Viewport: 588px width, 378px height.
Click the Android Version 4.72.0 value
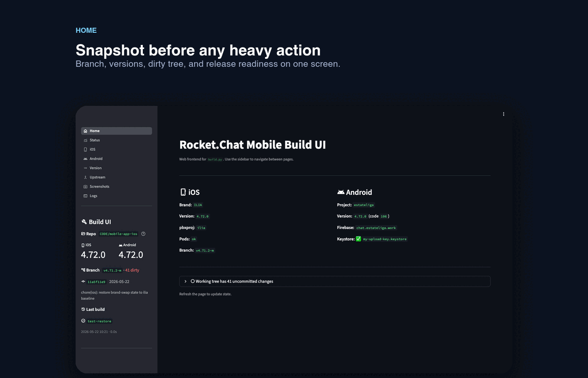pos(360,216)
